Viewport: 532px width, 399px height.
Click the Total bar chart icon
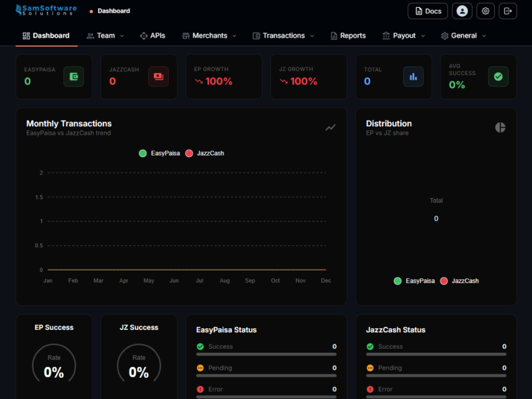click(413, 77)
